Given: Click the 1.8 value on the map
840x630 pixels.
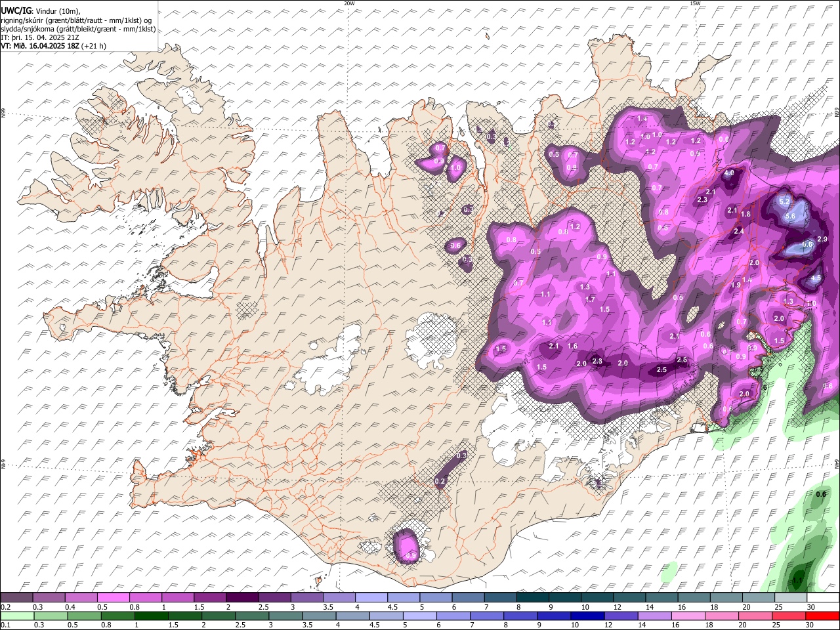Looking at the screenshot, I should pyautogui.click(x=745, y=215).
